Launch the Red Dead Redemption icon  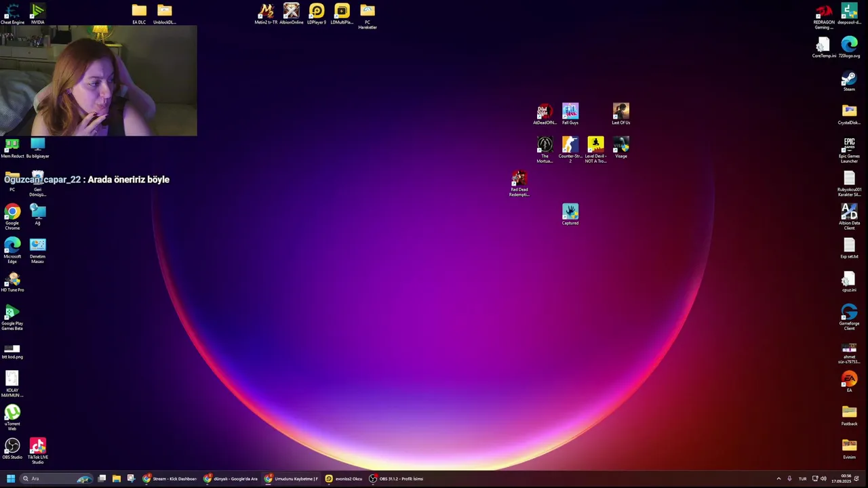(x=519, y=184)
